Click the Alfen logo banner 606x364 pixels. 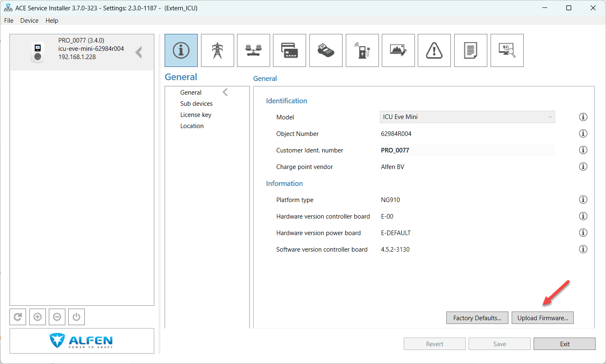pos(82,341)
